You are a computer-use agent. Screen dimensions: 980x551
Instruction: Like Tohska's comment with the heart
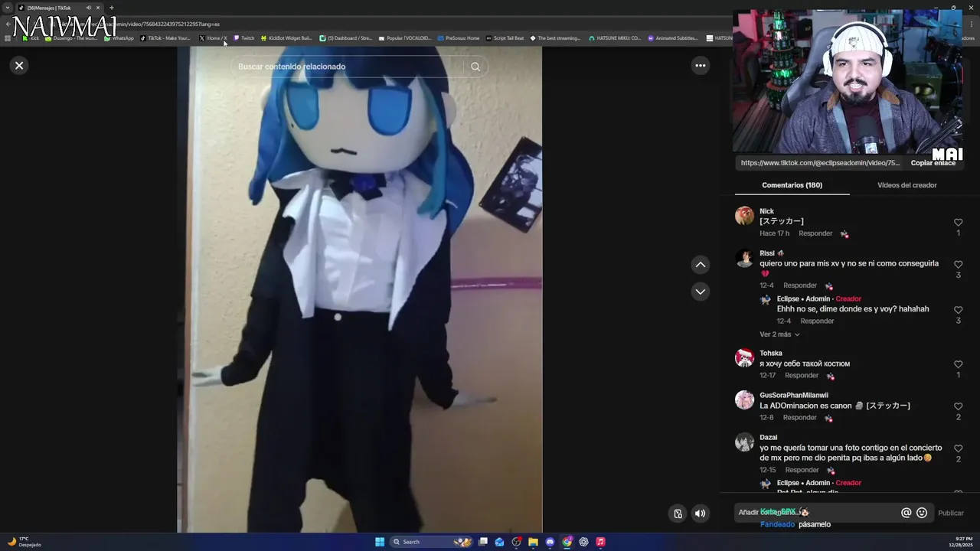958,364
